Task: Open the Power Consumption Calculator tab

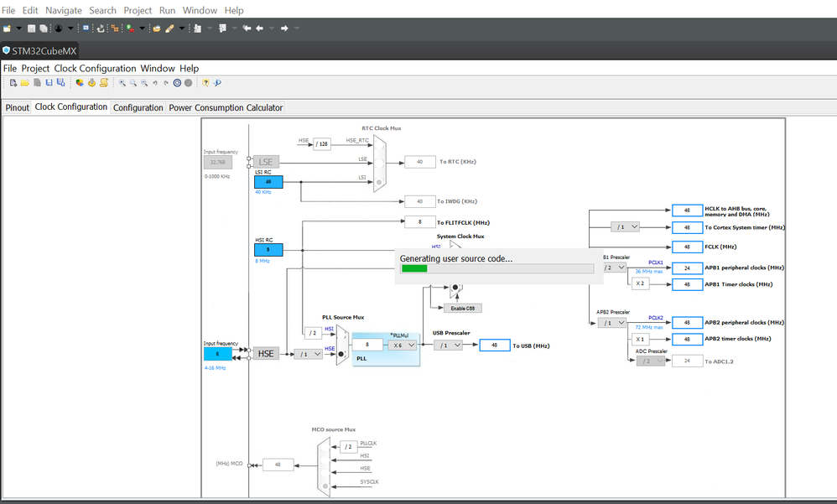Action: click(x=226, y=107)
